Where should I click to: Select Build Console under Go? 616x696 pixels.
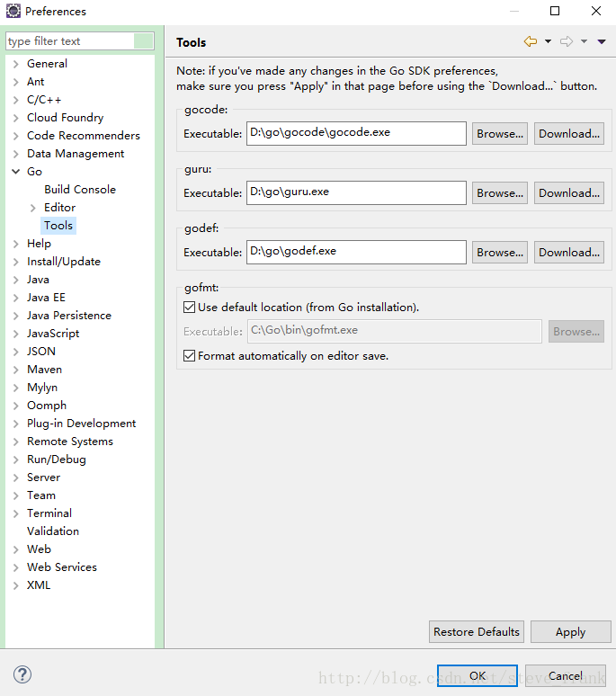click(x=80, y=190)
